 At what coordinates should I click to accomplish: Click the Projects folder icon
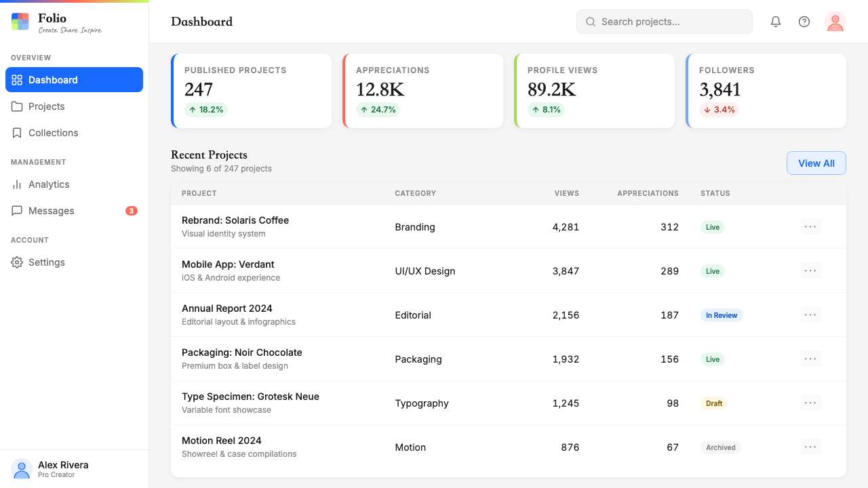[17, 106]
